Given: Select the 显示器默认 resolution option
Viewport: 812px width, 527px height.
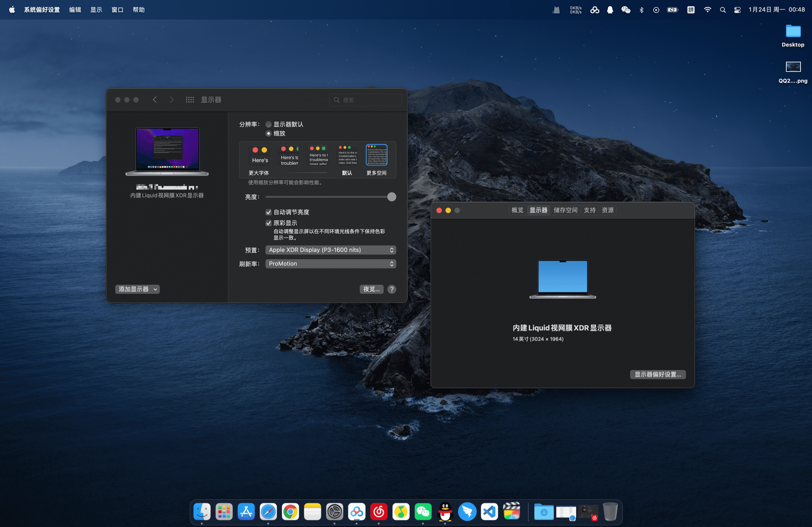Looking at the screenshot, I should pos(268,125).
